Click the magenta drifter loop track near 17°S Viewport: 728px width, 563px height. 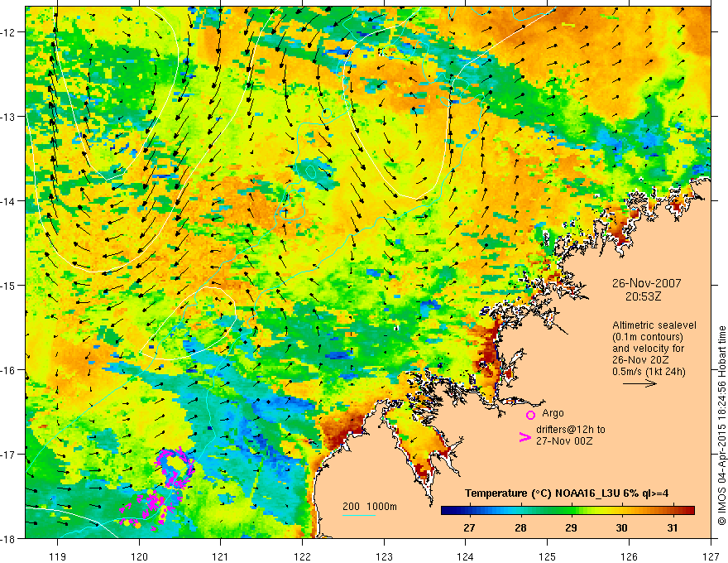click(175, 469)
